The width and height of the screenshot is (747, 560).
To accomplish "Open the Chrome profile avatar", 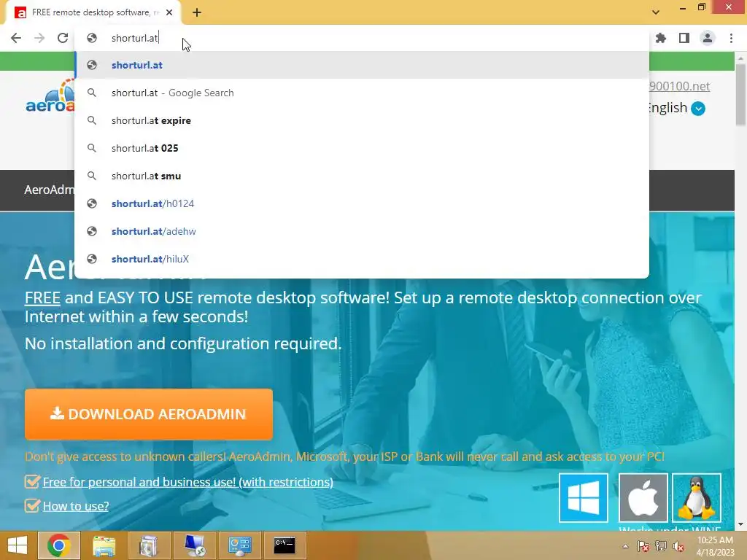I will click(x=708, y=38).
